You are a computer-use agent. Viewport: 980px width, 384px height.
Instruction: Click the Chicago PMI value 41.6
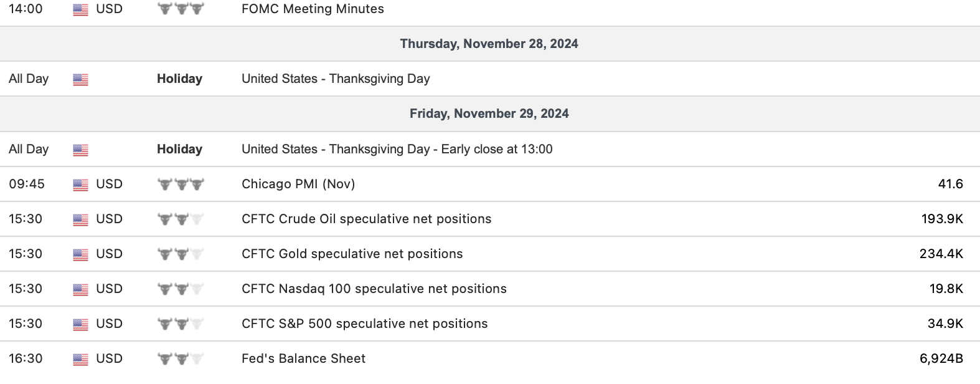pos(950,184)
